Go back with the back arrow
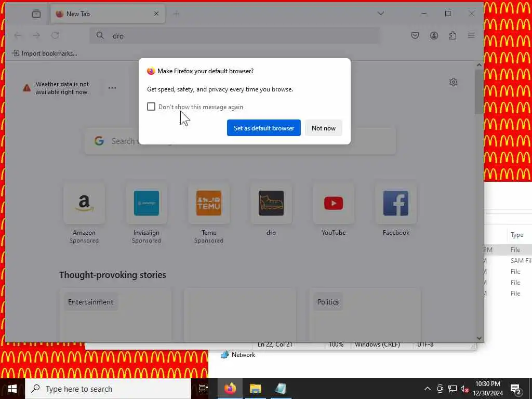The height and width of the screenshot is (399, 532). tap(18, 35)
